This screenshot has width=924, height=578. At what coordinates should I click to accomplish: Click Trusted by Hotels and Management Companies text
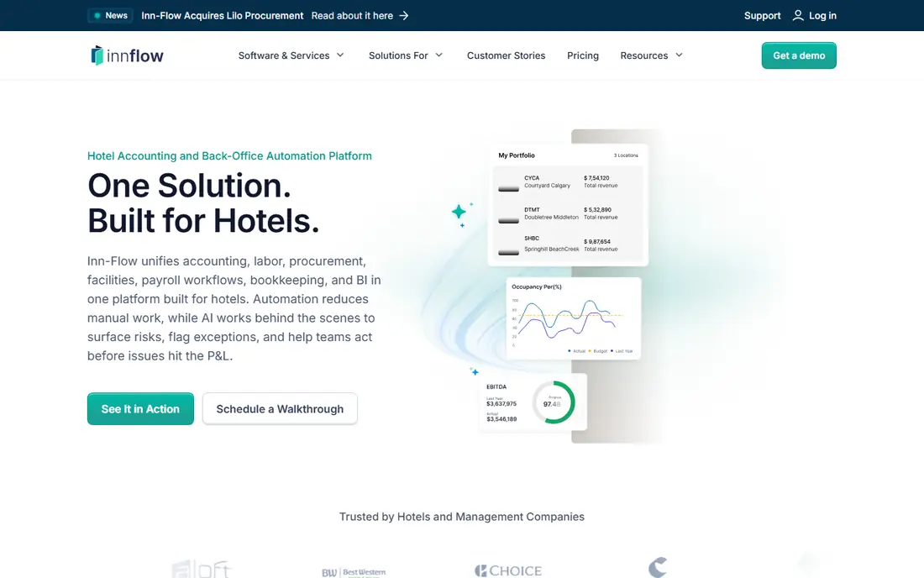tap(462, 517)
